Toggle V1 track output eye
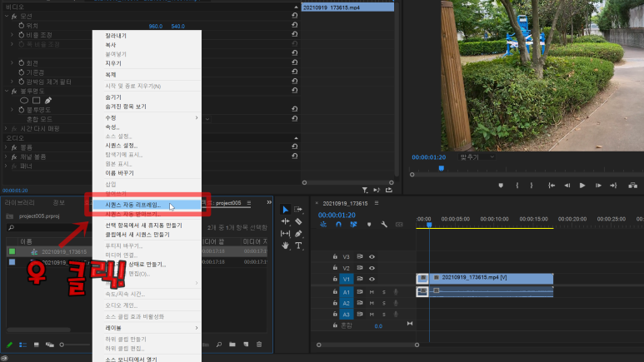 (x=372, y=279)
